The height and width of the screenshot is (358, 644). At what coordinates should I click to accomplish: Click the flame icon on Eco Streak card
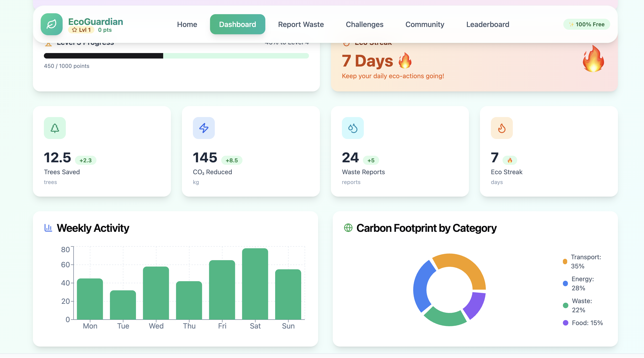pyautogui.click(x=501, y=128)
